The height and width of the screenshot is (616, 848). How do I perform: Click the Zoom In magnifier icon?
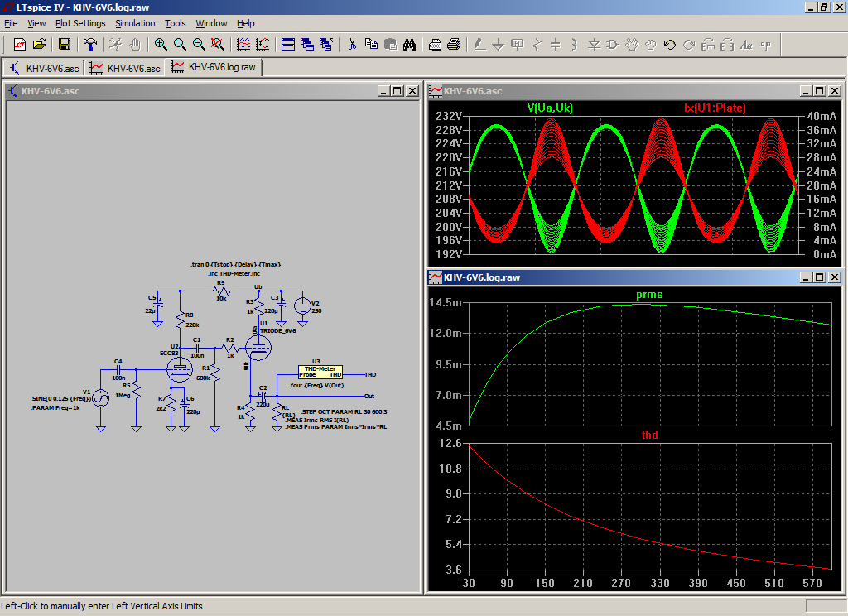(x=161, y=44)
